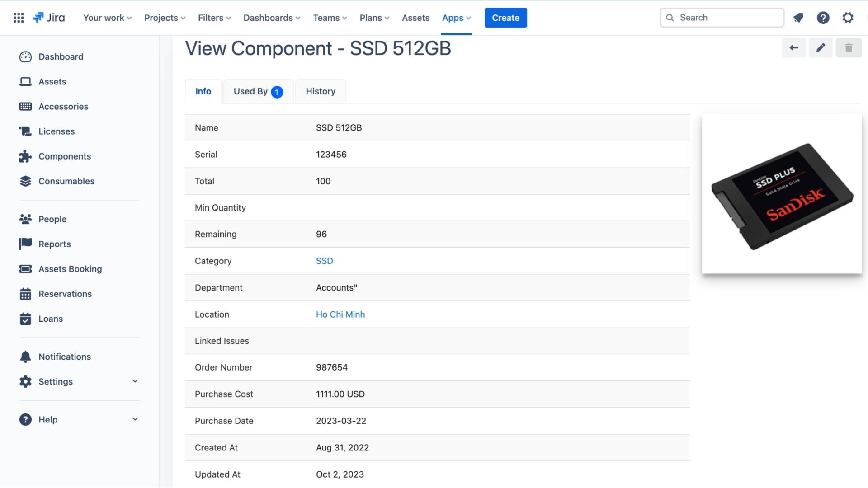Open the Components section icon
This screenshot has width=868, height=488.
[25, 156]
